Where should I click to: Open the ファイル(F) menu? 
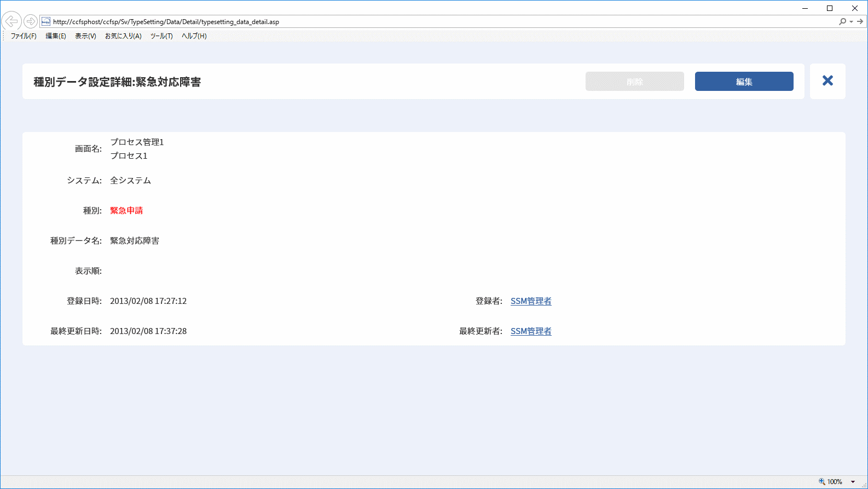coord(24,36)
